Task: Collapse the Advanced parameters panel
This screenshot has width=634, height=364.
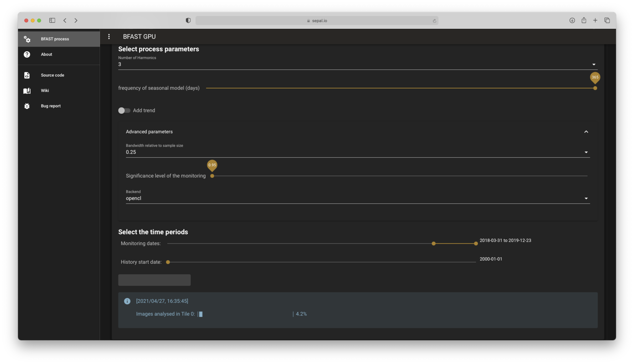Action: pyautogui.click(x=586, y=132)
